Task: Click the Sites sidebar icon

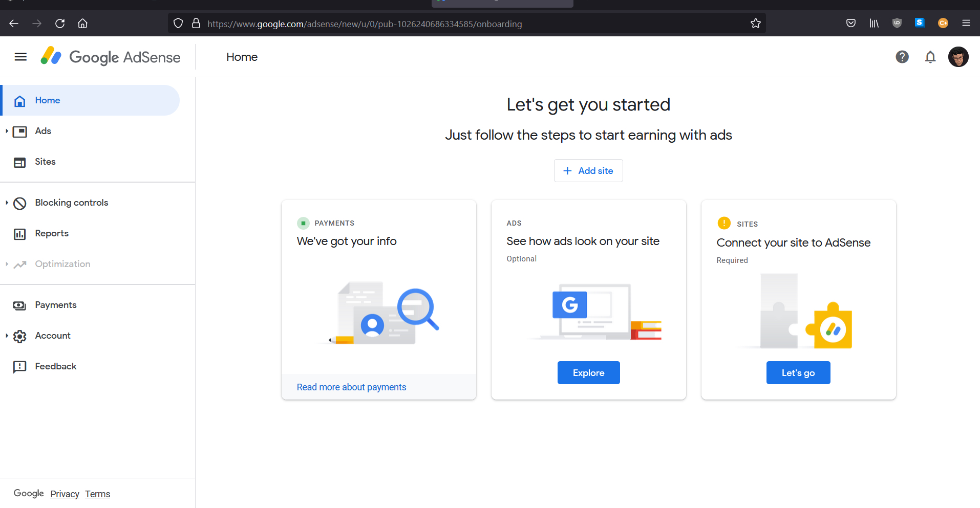Action: click(x=20, y=162)
